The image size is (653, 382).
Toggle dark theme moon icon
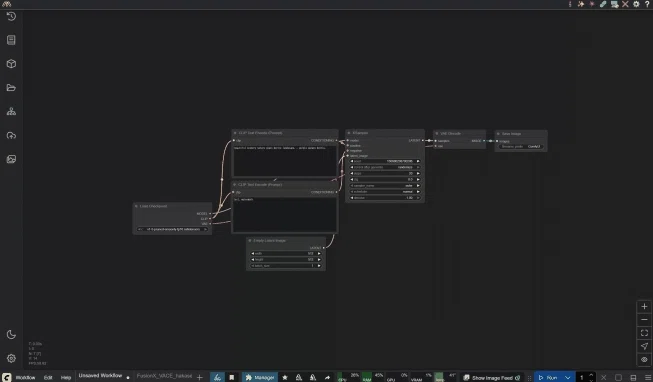coord(11,335)
